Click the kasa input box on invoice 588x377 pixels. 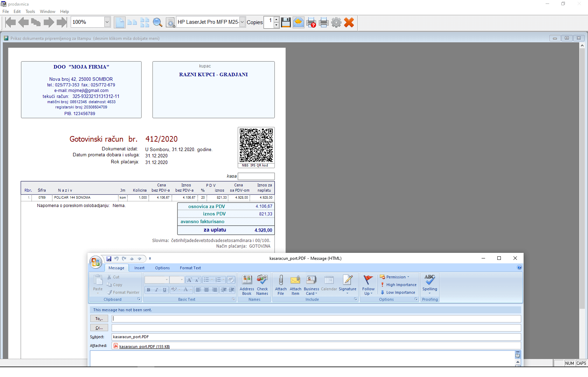click(x=256, y=176)
